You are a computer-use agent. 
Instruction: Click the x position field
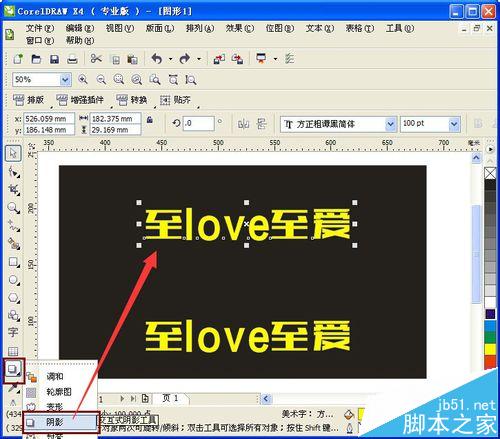pyautogui.click(x=49, y=119)
